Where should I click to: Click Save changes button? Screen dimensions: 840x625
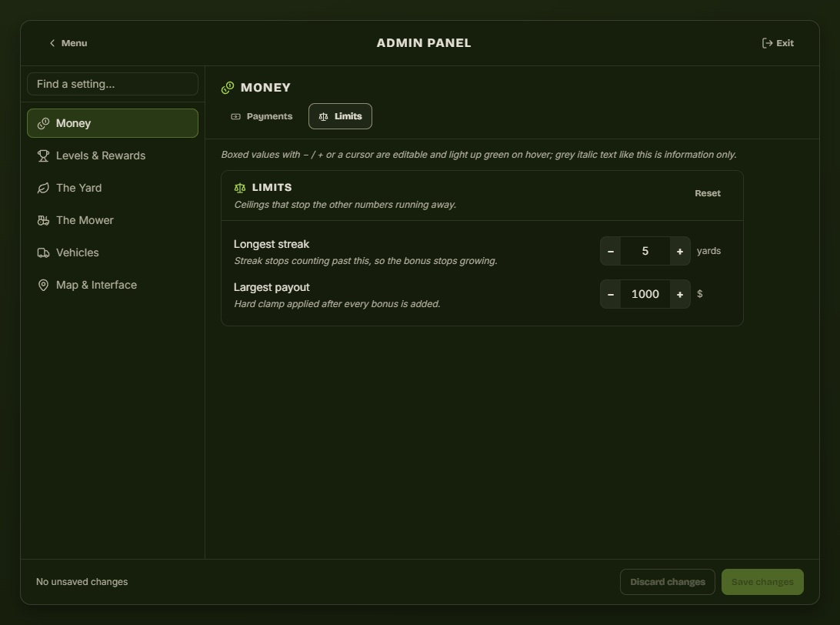(762, 582)
